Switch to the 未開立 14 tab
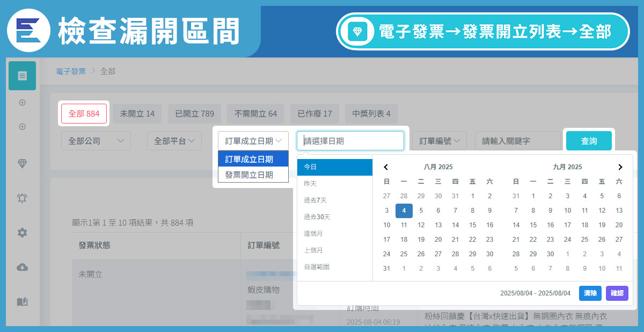 click(x=137, y=114)
